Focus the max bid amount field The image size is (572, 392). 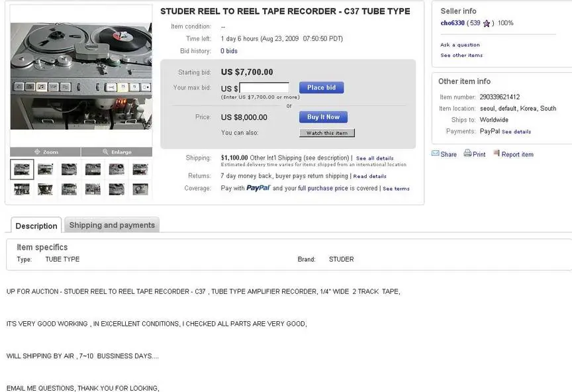(x=264, y=87)
